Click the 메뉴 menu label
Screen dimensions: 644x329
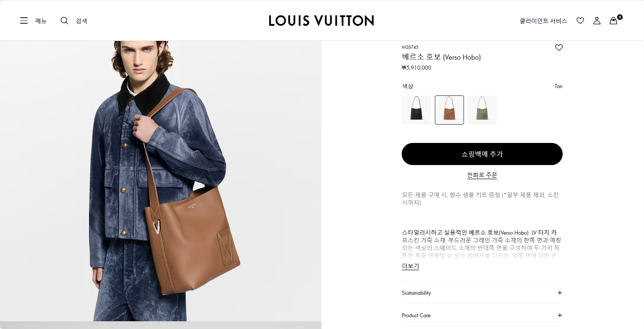[x=41, y=21]
